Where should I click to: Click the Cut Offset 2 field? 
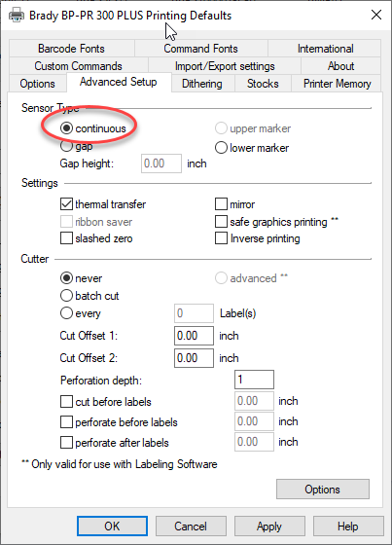coord(194,358)
